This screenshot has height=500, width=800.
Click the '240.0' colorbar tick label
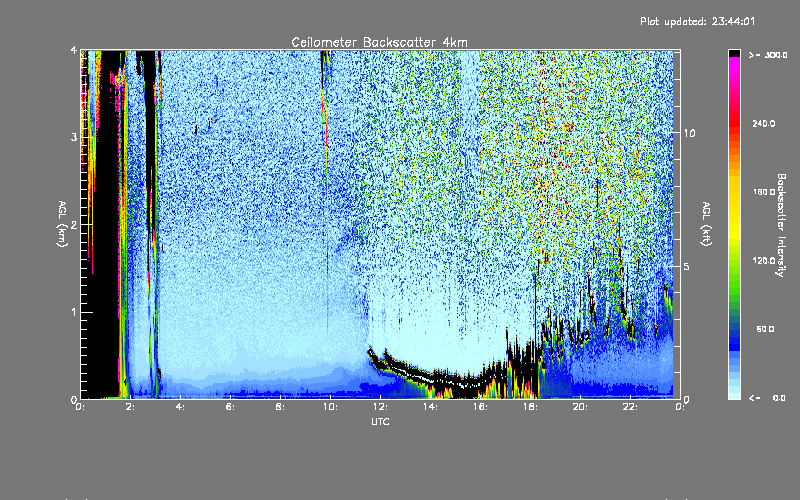[764, 123]
